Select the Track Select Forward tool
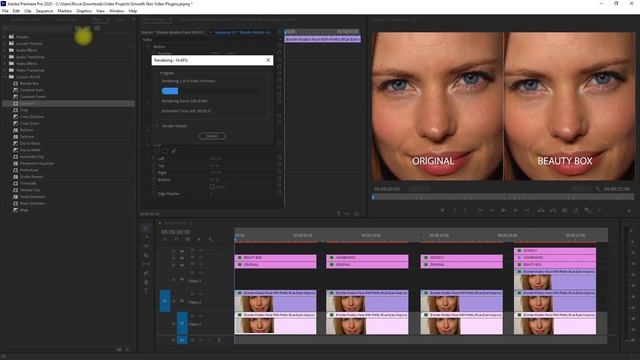 click(146, 238)
